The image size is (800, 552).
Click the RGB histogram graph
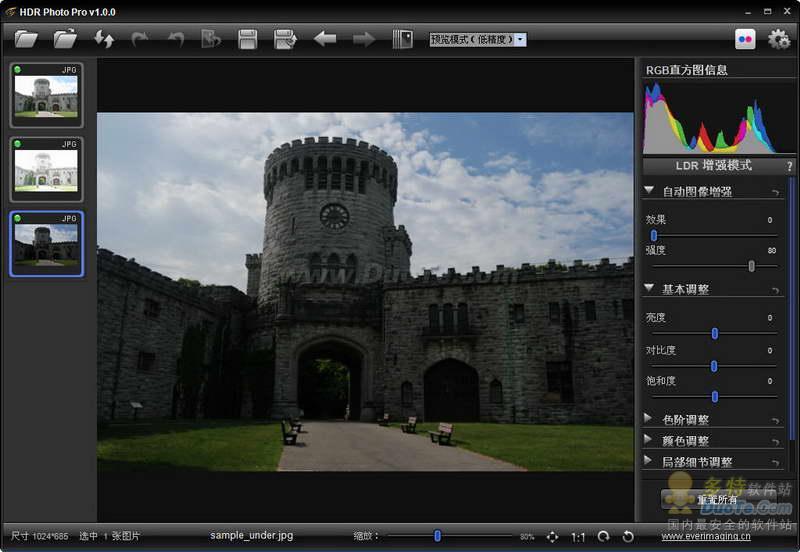click(717, 117)
